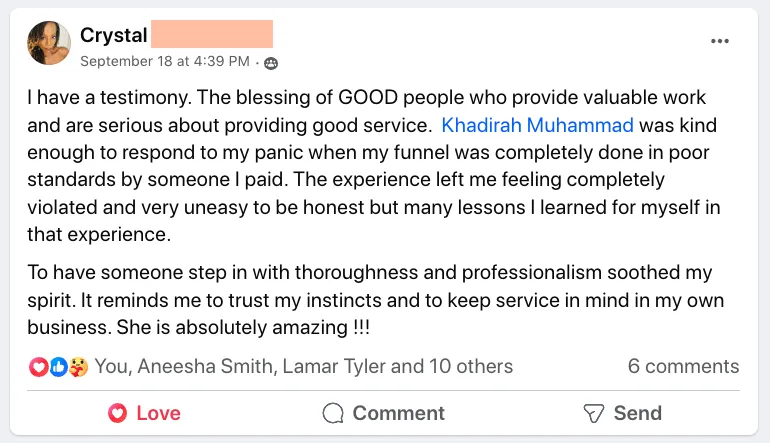Open Crystal's profile name link
This screenshot has height=443, width=770.
113,36
